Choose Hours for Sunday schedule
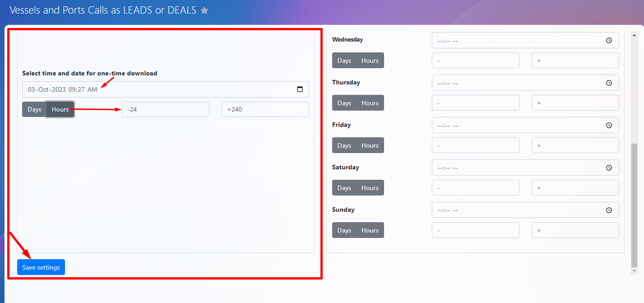This screenshot has width=644, height=303. tap(370, 230)
